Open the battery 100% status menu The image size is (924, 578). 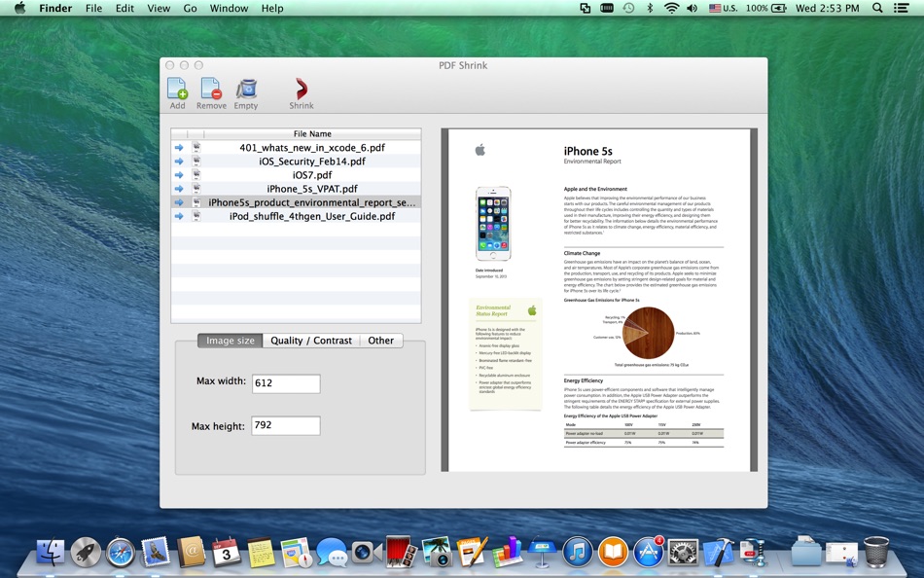766,8
